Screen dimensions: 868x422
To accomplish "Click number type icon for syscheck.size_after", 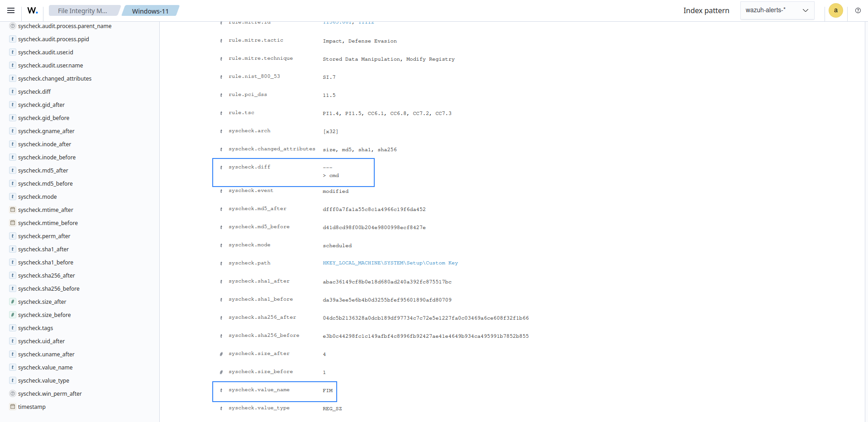I will (x=13, y=302).
